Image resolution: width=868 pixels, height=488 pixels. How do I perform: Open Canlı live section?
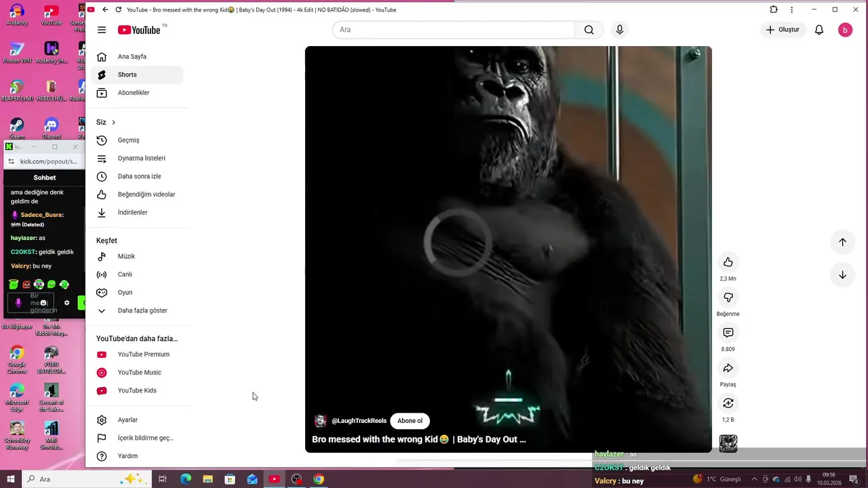tap(137, 274)
